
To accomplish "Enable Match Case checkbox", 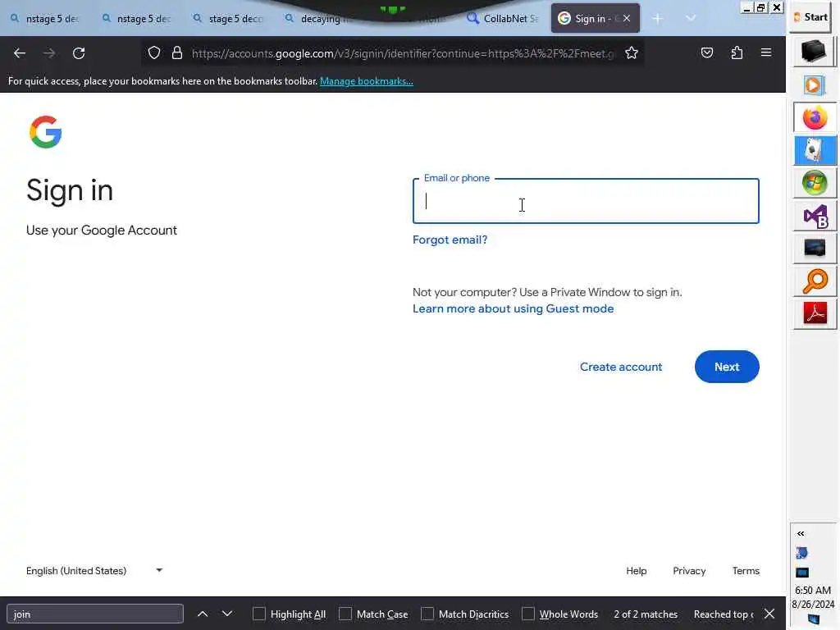I will [345, 614].
